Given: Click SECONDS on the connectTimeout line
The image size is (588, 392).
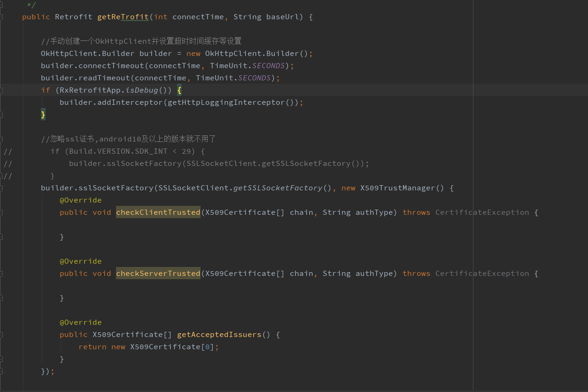Looking at the screenshot, I should click(x=269, y=66).
